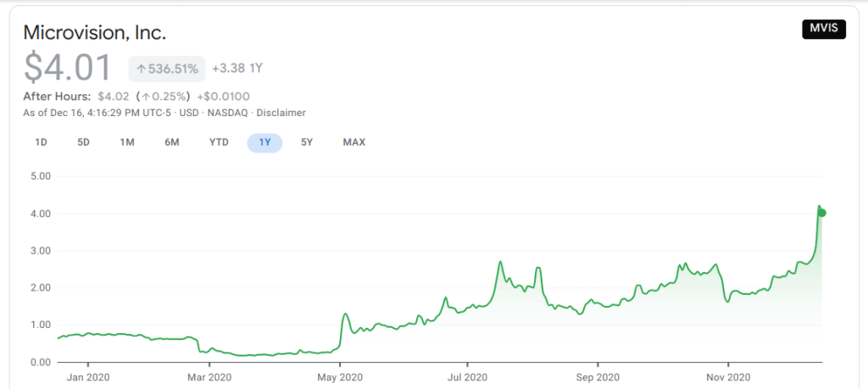Click the MVIS ticker badge

[823, 30]
